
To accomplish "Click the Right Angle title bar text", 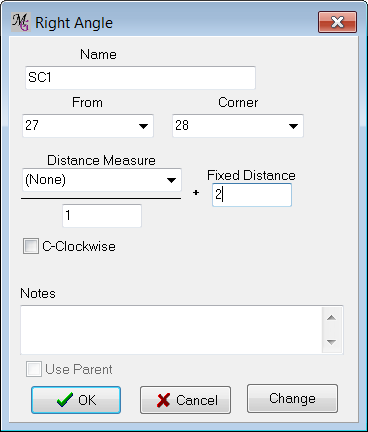I will [74, 23].
